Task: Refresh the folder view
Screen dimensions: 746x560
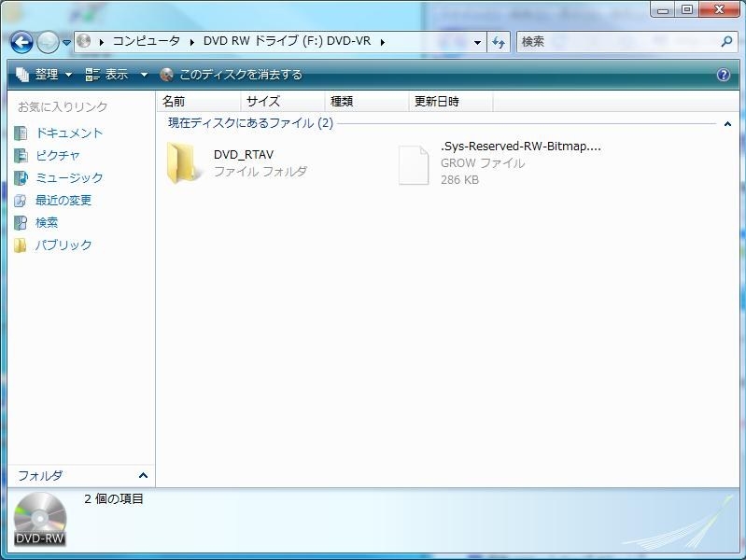Action: pyautogui.click(x=499, y=42)
